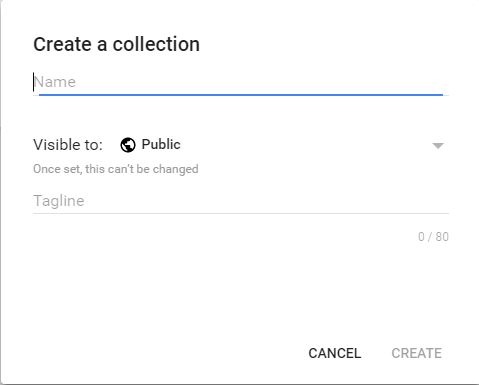Cancel the collection creation dialog

point(335,353)
